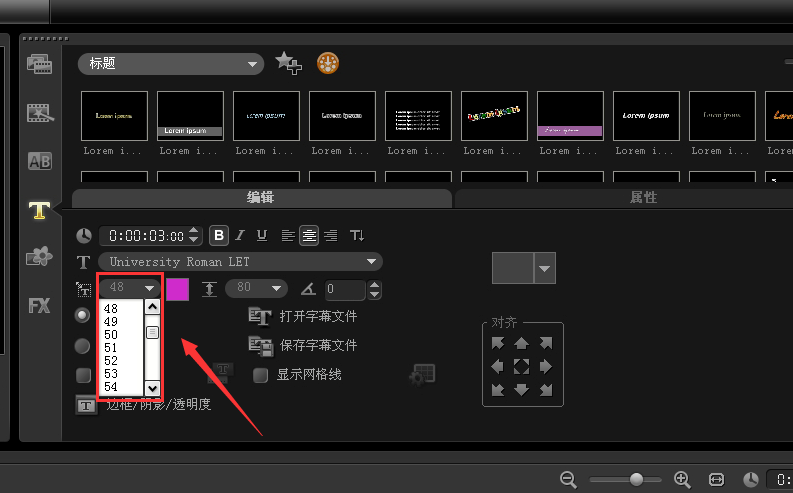Viewport: 793px width, 493px height.
Task: Align title to screen center icon
Action: click(x=521, y=367)
